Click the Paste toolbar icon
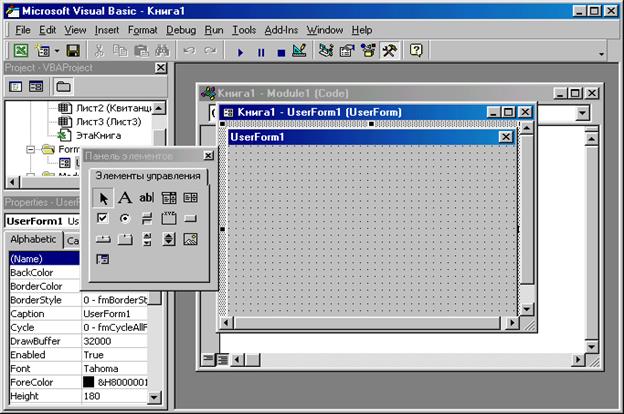This screenshot has width=624, height=414. click(x=141, y=51)
